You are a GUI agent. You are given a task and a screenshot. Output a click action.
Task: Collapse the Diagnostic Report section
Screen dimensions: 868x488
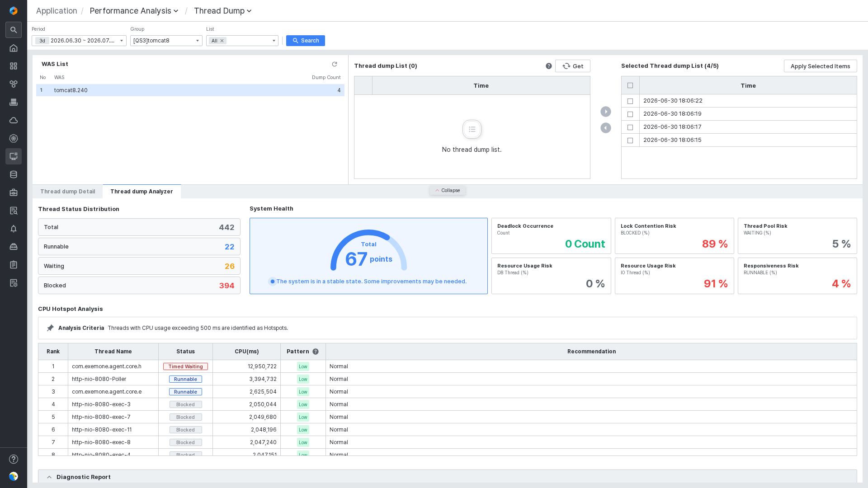point(49,477)
